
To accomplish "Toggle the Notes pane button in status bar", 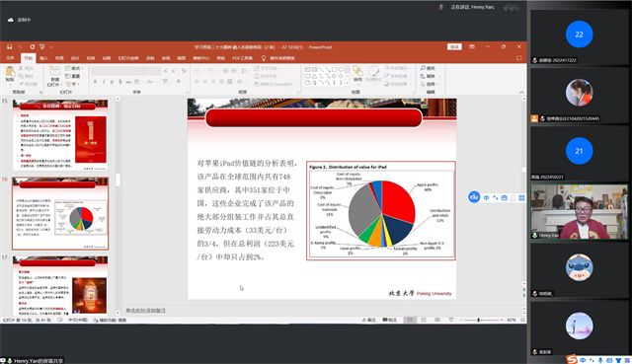I will pyautogui.click(x=368, y=320).
